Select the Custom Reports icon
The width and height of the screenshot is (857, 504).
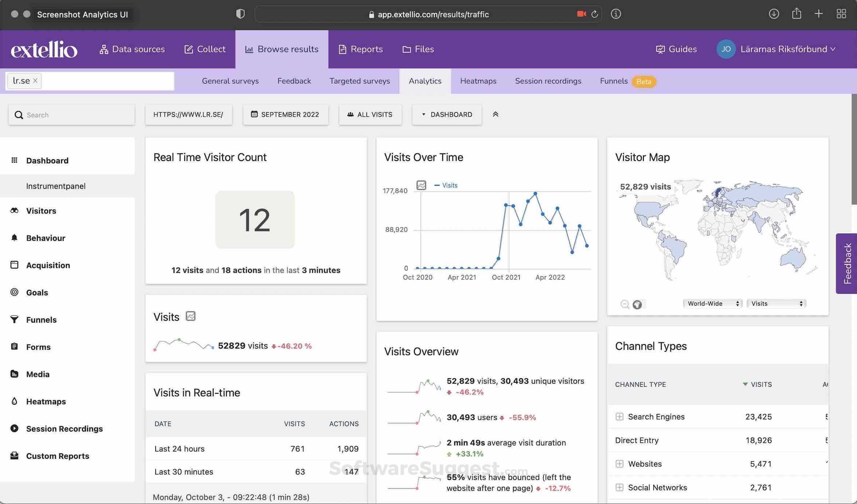point(15,456)
